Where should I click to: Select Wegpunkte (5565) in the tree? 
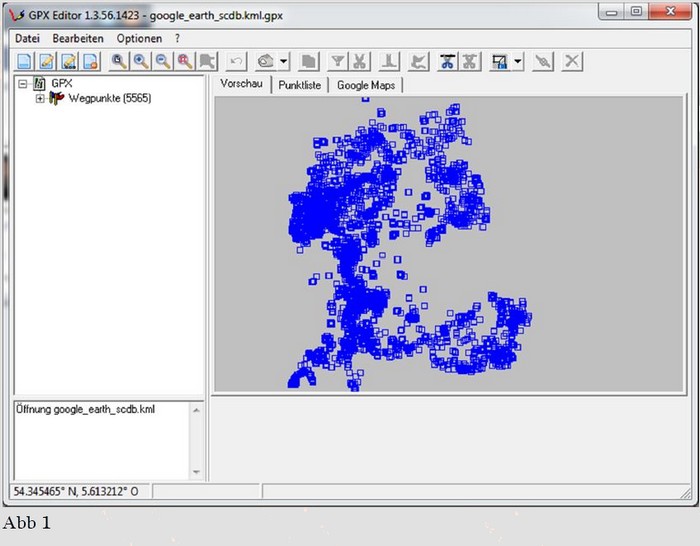[110, 98]
